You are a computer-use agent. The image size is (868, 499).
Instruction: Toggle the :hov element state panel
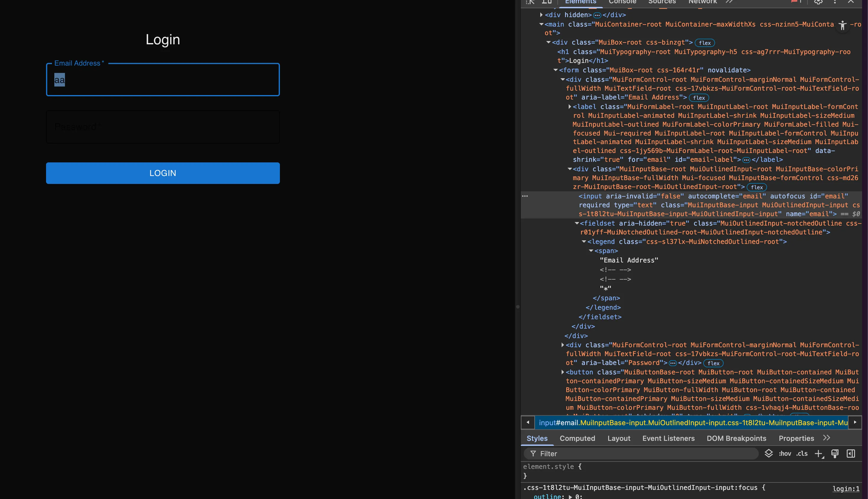click(x=785, y=454)
